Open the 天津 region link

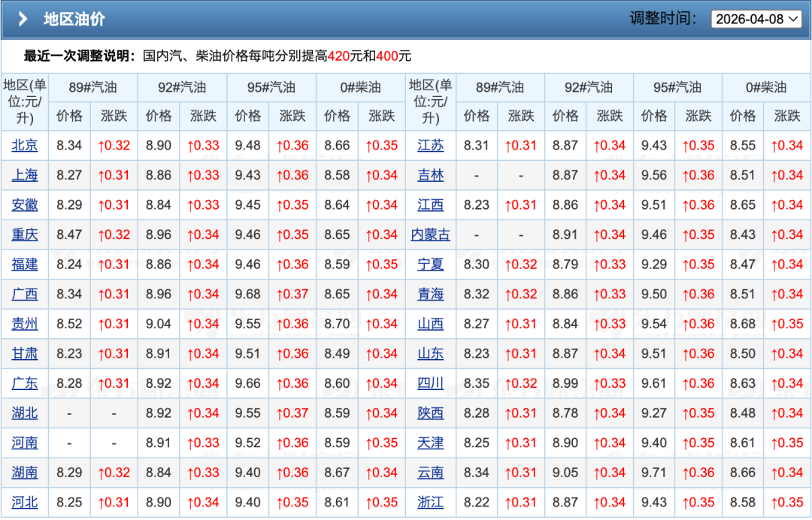tap(430, 443)
